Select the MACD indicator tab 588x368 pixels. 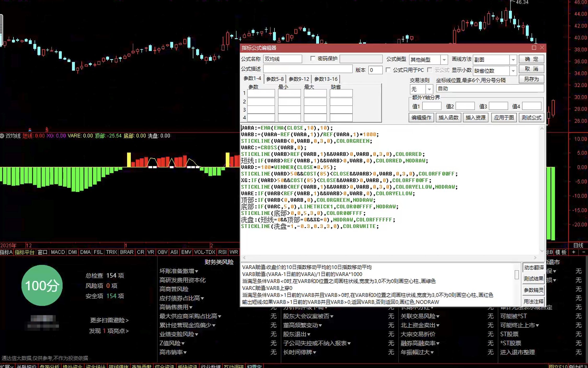58,252
